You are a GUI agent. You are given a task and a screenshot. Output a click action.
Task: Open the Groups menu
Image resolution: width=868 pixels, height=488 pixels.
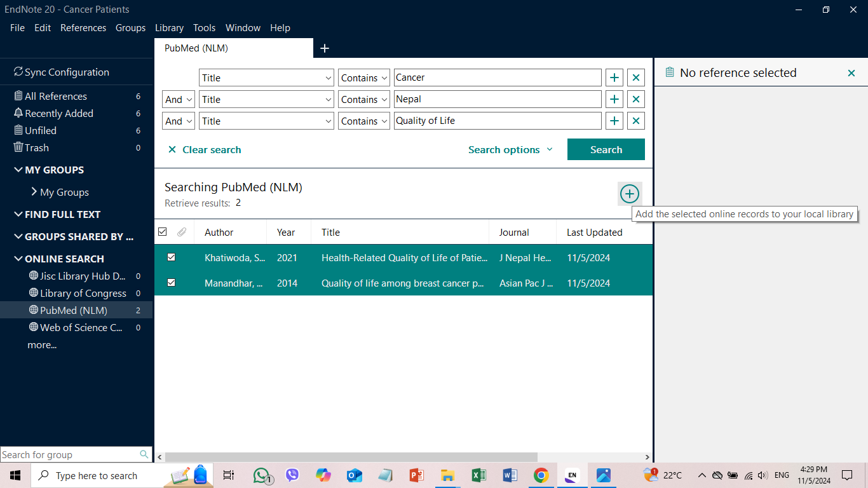point(130,28)
